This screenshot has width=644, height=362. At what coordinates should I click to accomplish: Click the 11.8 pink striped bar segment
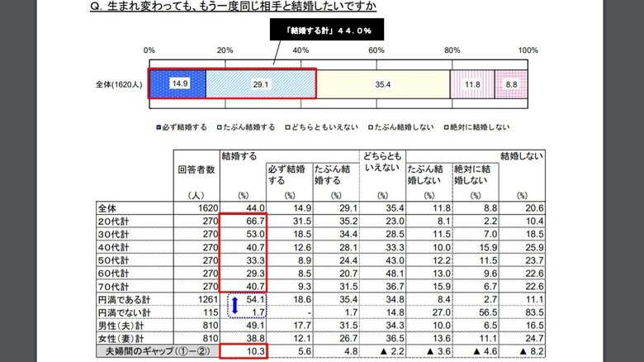471,83
